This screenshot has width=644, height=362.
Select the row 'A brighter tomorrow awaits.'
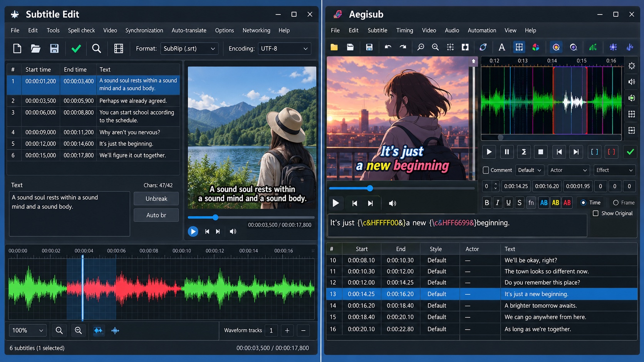(x=482, y=305)
